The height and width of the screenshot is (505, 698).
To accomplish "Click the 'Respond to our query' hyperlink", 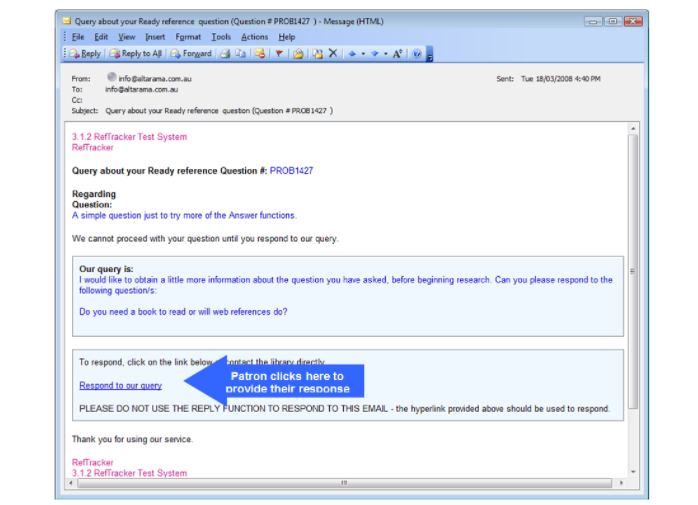I will point(121,386).
